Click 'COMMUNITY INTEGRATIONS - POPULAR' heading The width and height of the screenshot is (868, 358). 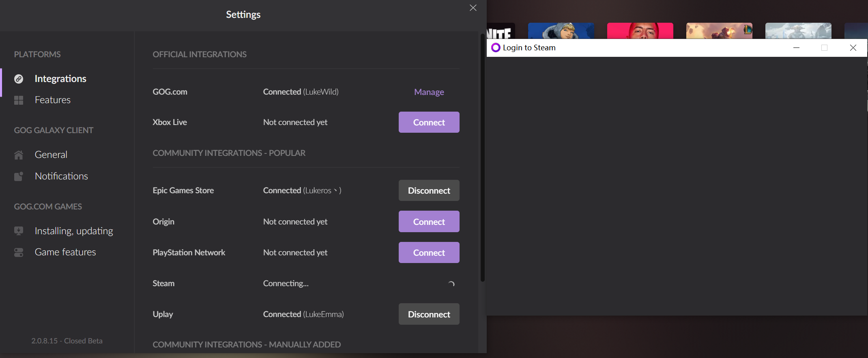coord(229,153)
